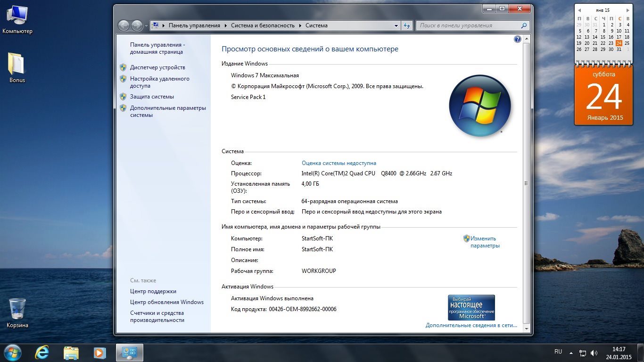
Task: Click control panel icon in address bar
Action: (155, 25)
